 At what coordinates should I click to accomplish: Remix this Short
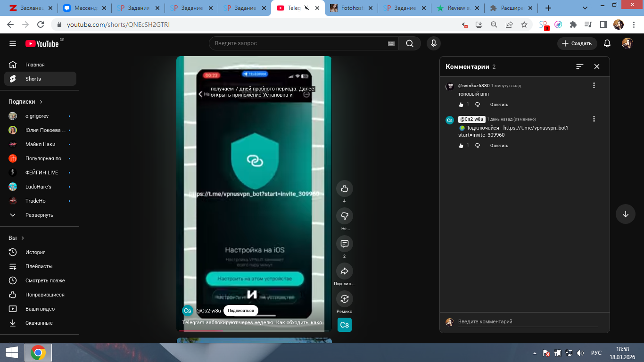pyautogui.click(x=345, y=299)
